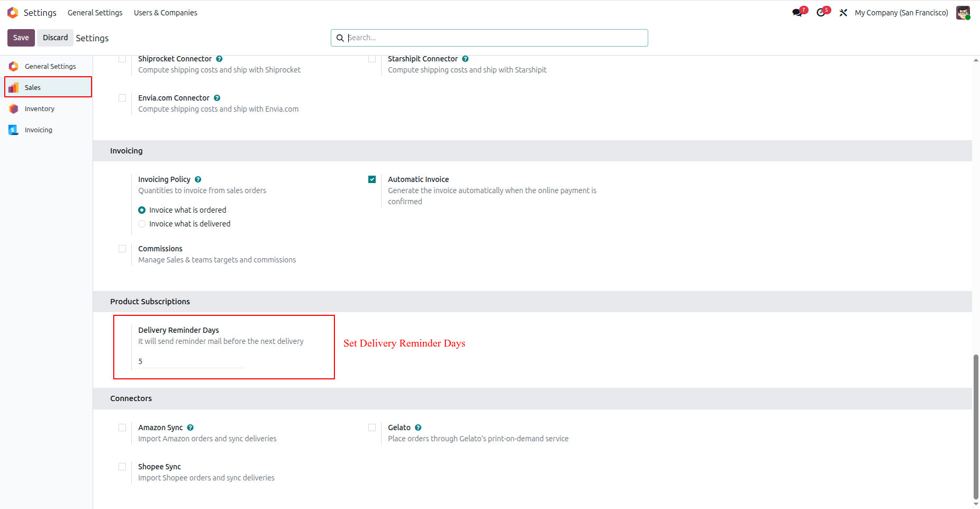Screen dimensions: 980x509
Task: Click the Inventory sidebar icon
Action: (x=14, y=108)
